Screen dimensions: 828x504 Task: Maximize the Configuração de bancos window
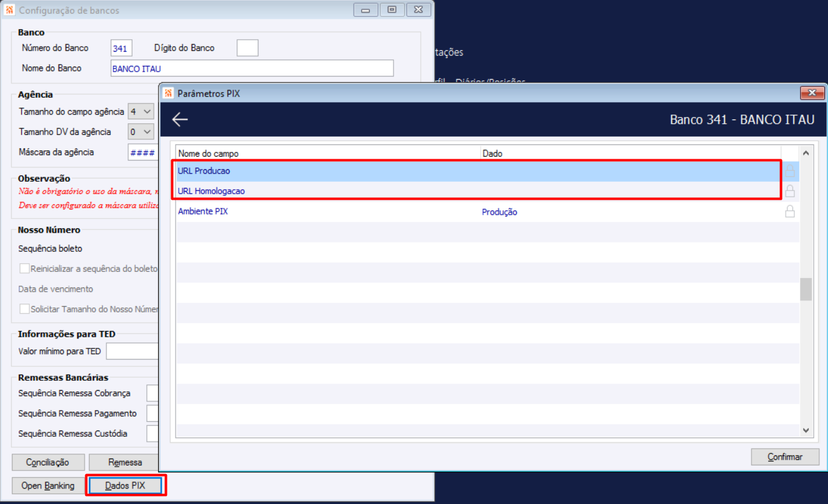click(x=392, y=10)
